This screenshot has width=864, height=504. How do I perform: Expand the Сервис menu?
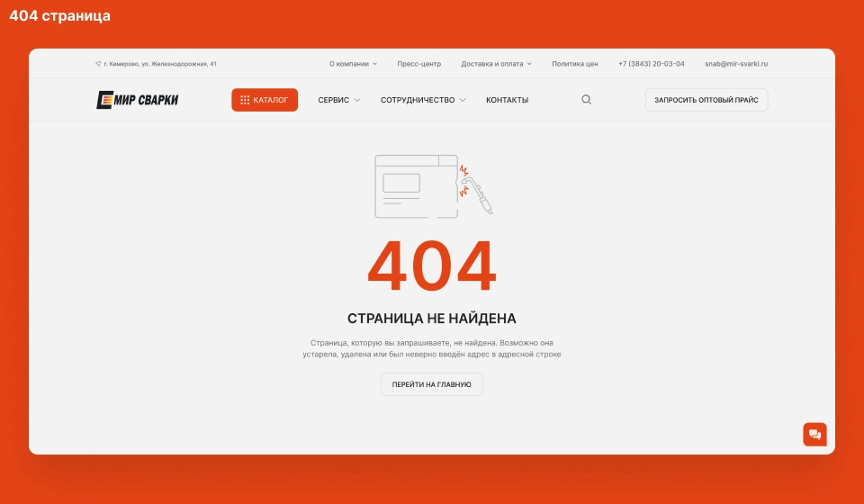(339, 100)
